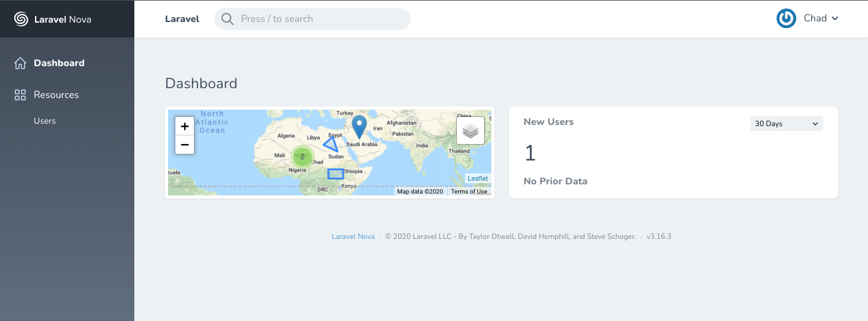Open the map Terms of Use link
Screen dimensions: 868x321
click(x=469, y=192)
